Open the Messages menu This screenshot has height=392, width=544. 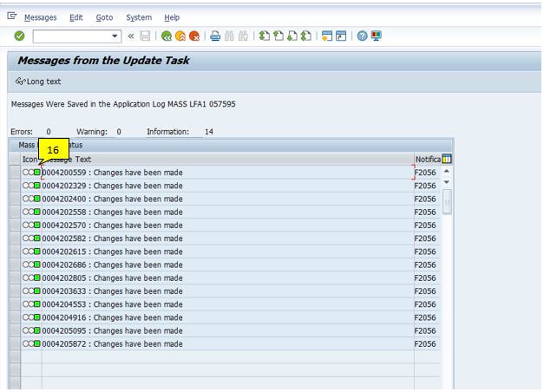[x=40, y=17]
